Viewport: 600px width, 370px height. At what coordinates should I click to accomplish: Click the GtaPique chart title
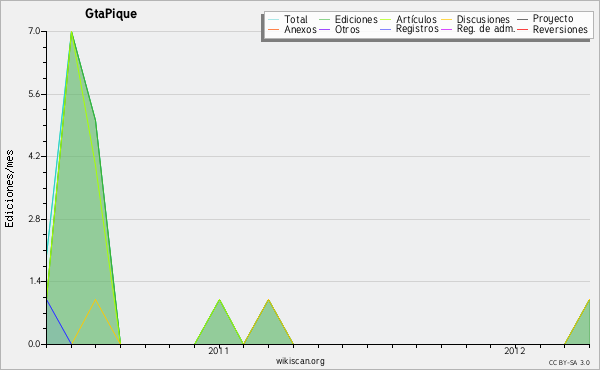pos(111,14)
